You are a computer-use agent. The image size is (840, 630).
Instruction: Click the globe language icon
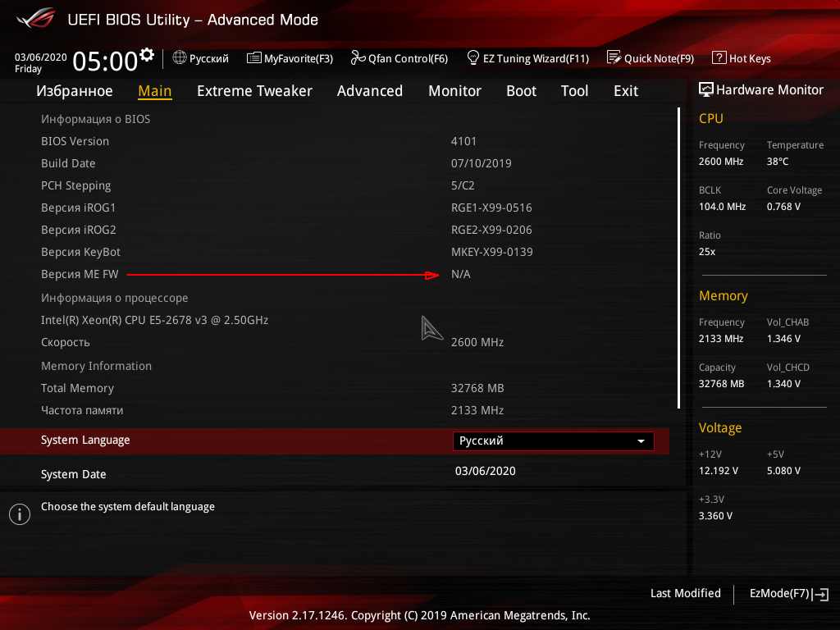coord(180,57)
